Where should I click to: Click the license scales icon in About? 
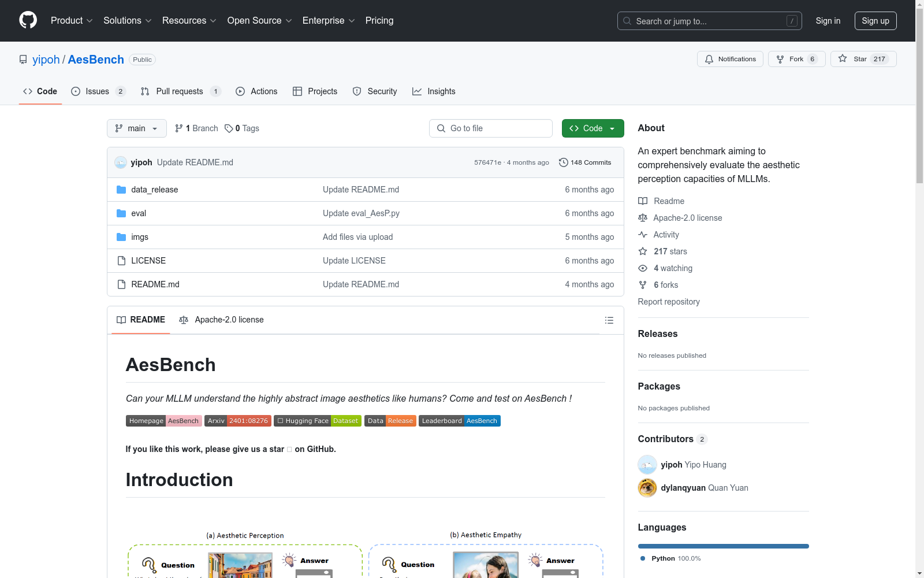point(643,218)
